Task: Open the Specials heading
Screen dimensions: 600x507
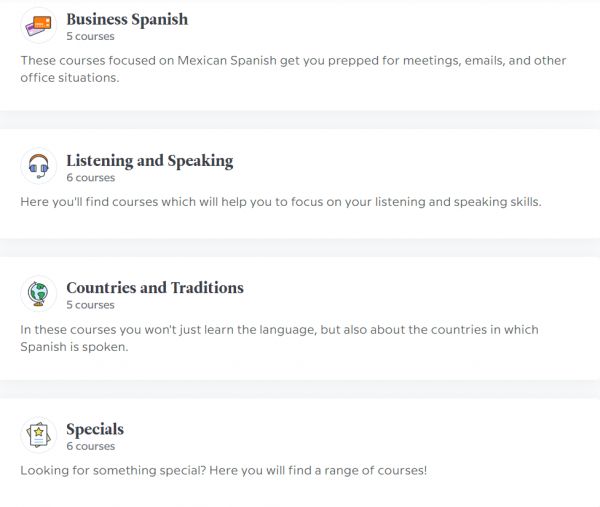Action: click(95, 429)
